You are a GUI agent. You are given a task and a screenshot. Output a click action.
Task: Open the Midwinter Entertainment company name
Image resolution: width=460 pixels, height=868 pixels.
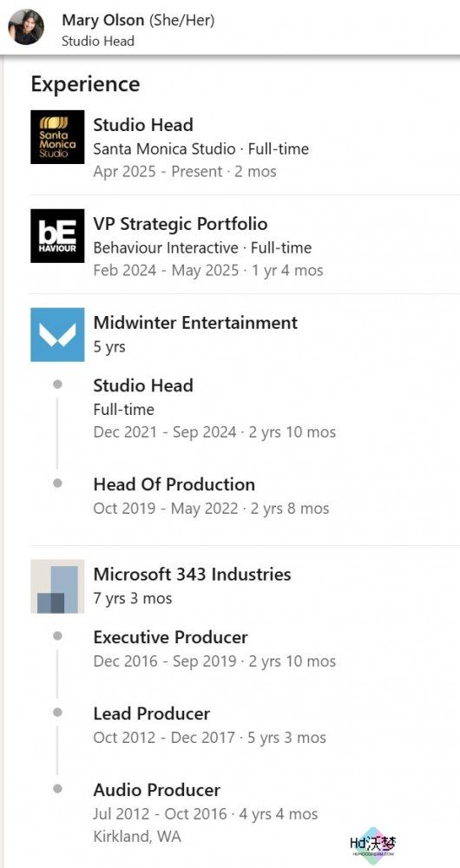pos(195,322)
